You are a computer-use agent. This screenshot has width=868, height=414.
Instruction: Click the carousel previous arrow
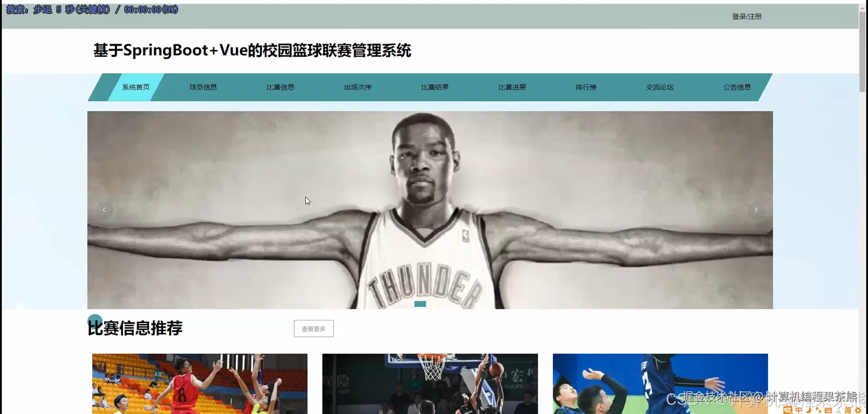[104, 210]
